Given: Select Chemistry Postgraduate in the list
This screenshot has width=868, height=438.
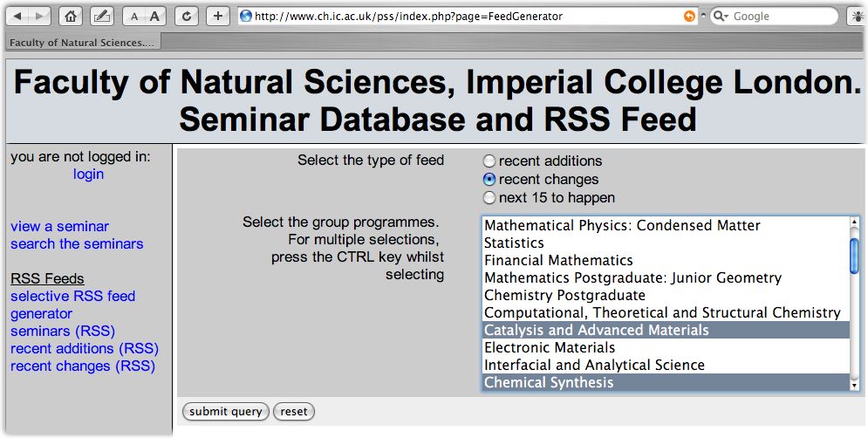Looking at the screenshot, I should (x=666, y=295).
